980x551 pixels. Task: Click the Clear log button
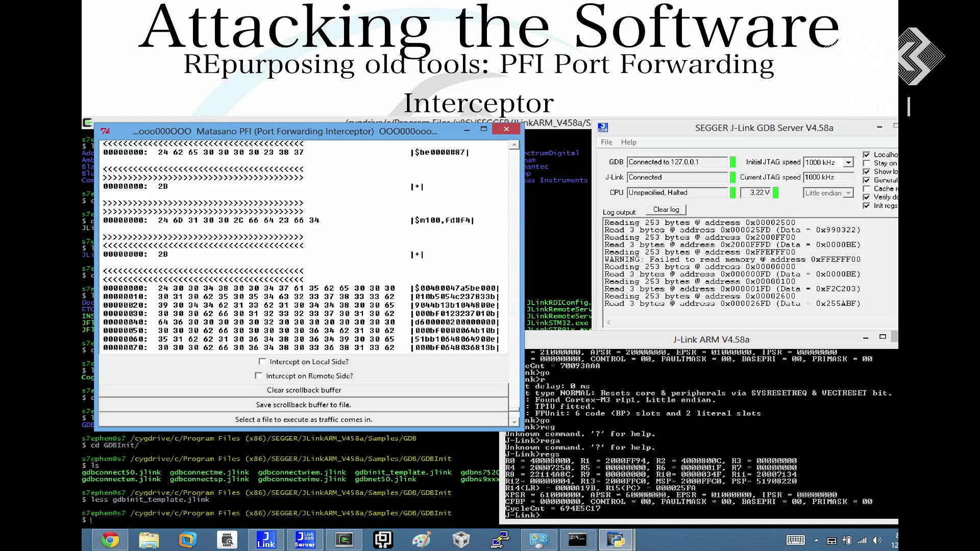point(666,210)
